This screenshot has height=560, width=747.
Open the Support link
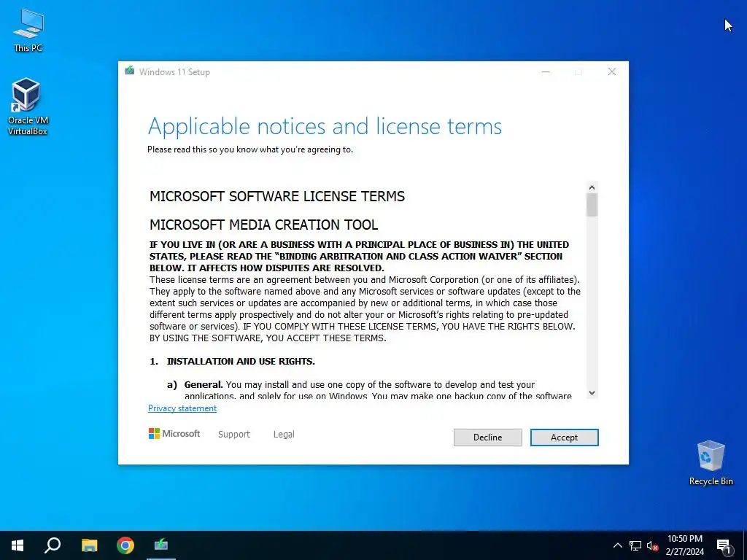[x=234, y=435]
